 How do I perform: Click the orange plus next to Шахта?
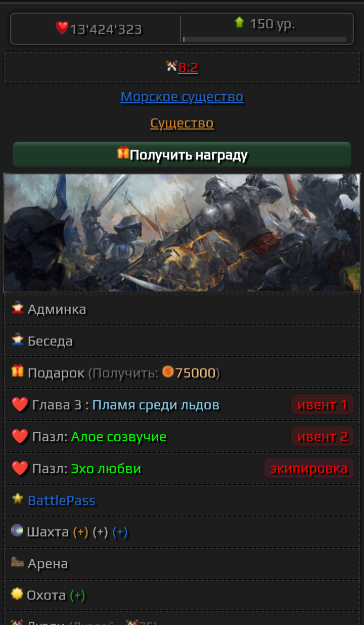[80, 532]
